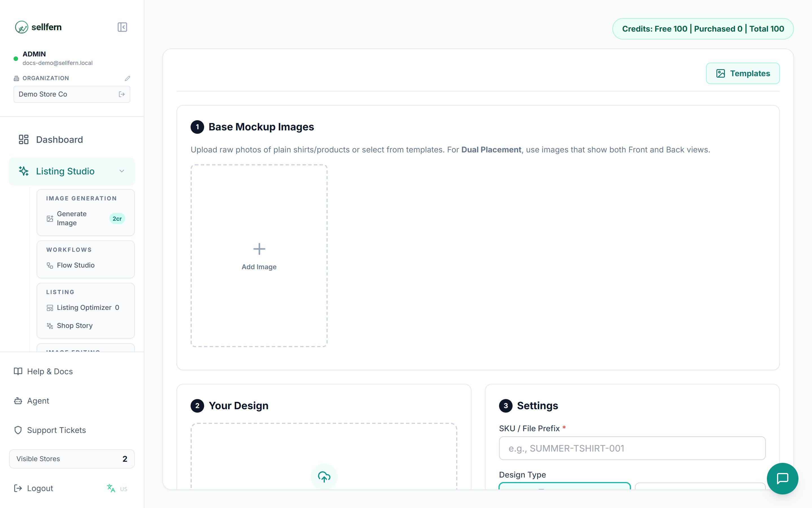Click the Demo Store Co organization field
This screenshot has height=508, width=812.
[x=72, y=95]
